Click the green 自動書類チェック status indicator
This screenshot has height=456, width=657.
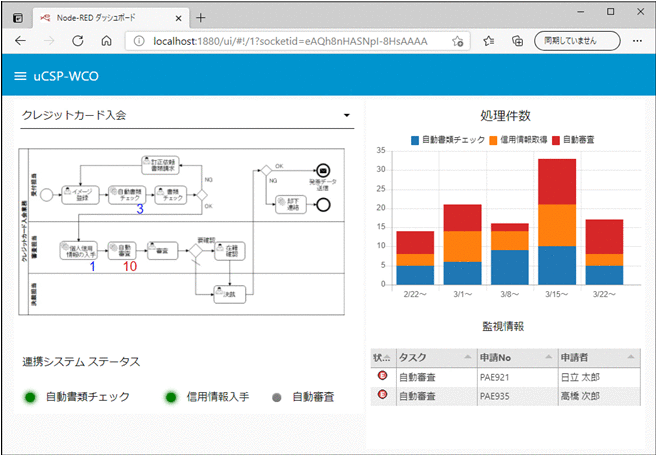[x=29, y=397]
